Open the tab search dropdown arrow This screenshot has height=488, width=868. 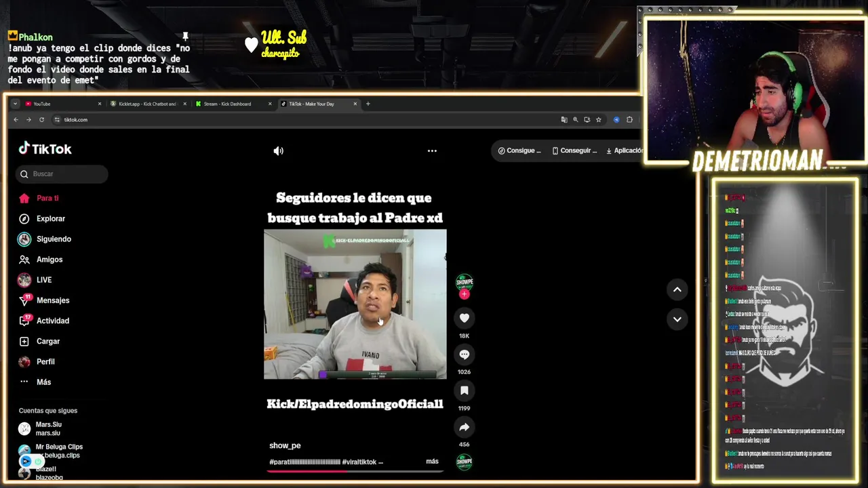(x=15, y=104)
